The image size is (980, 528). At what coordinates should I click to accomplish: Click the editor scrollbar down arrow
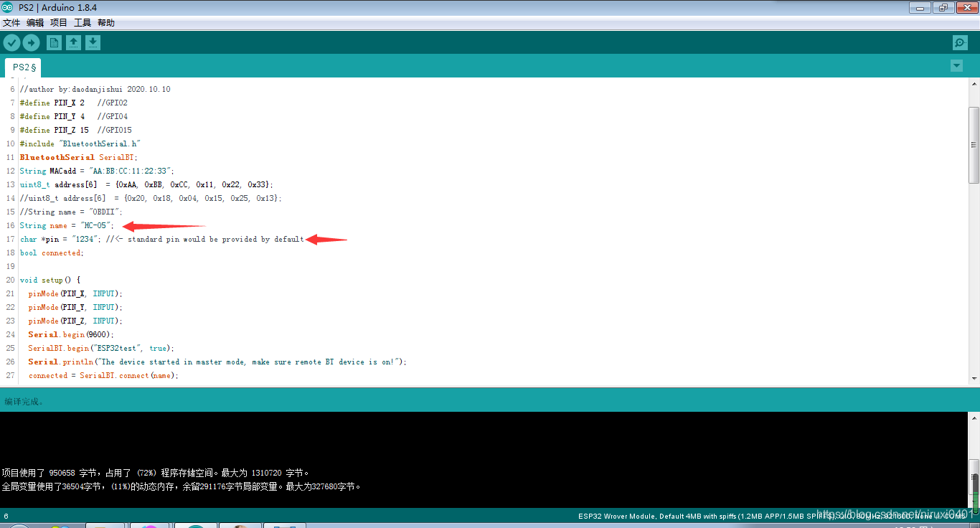tap(974, 377)
